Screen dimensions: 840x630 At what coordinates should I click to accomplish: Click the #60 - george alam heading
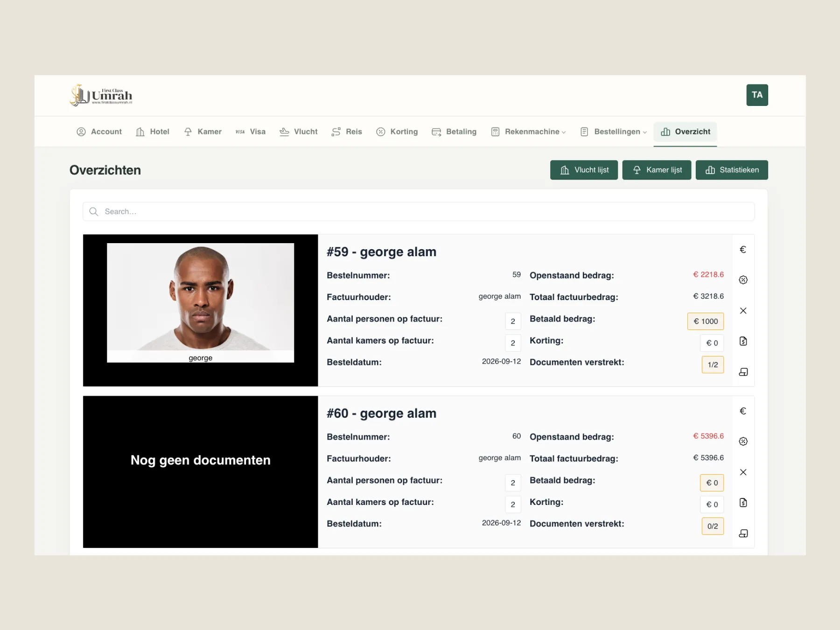(x=382, y=413)
